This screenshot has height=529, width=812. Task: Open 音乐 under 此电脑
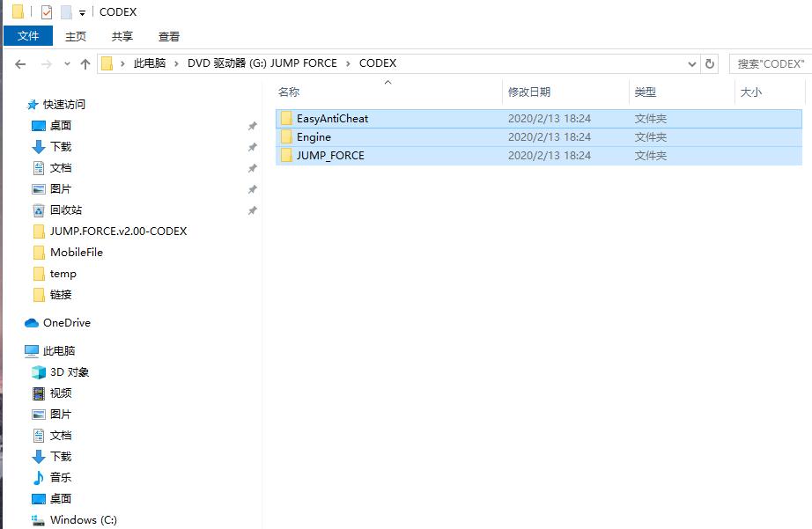pyautogui.click(x=61, y=477)
